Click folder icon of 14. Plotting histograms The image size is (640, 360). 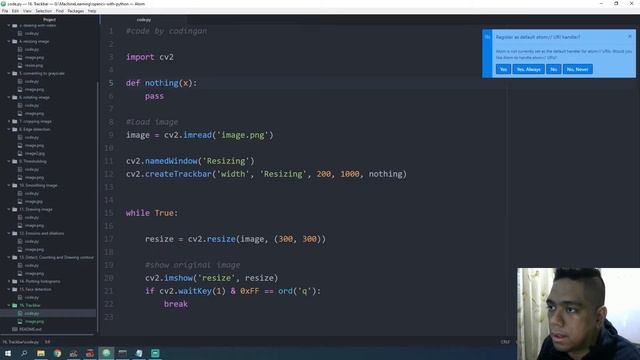15,281
